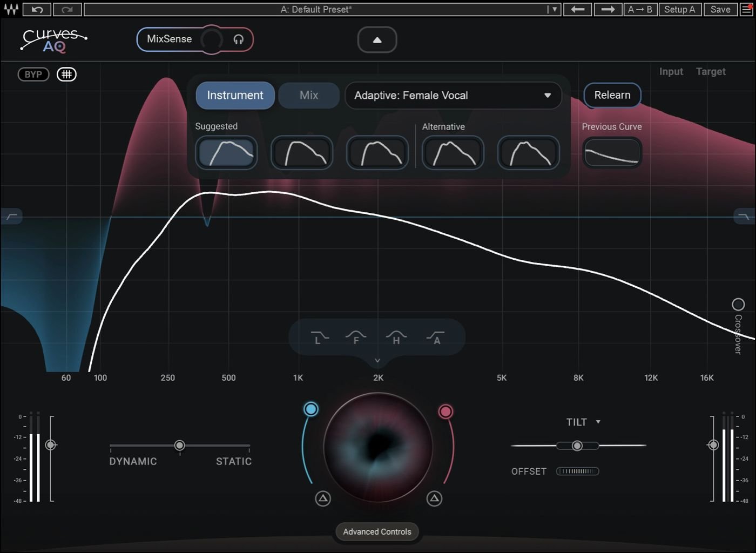Collapse the panel with the up-arrow button

click(x=377, y=40)
